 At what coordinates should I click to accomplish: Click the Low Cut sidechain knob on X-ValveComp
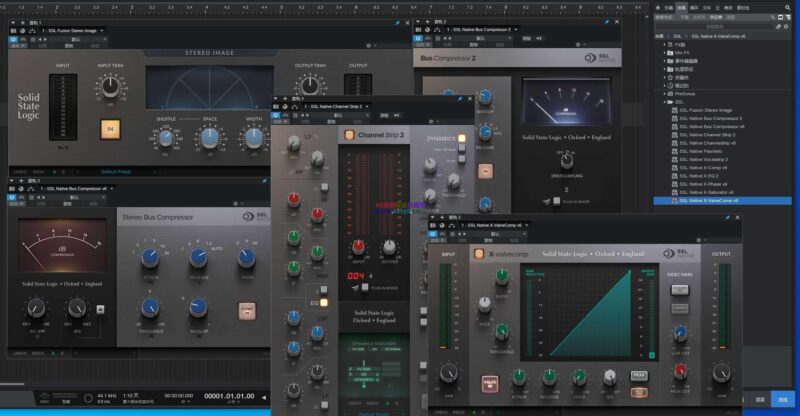[680, 333]
